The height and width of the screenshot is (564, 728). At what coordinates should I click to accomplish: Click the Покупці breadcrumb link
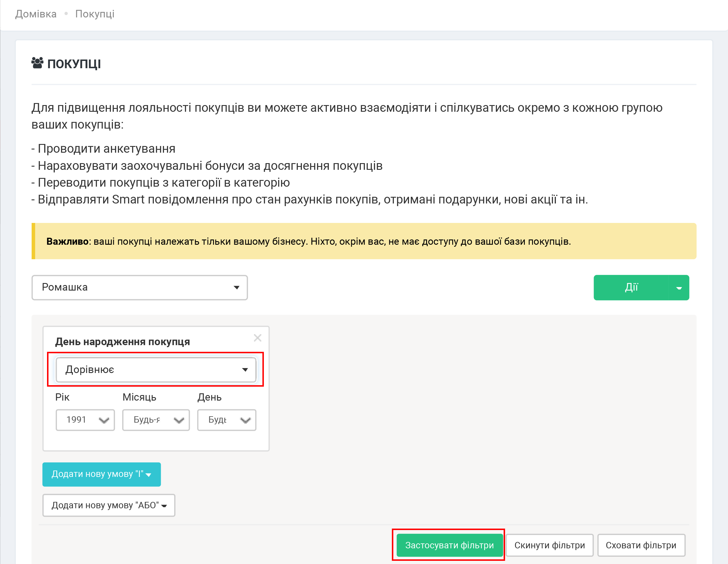(95, 14)
